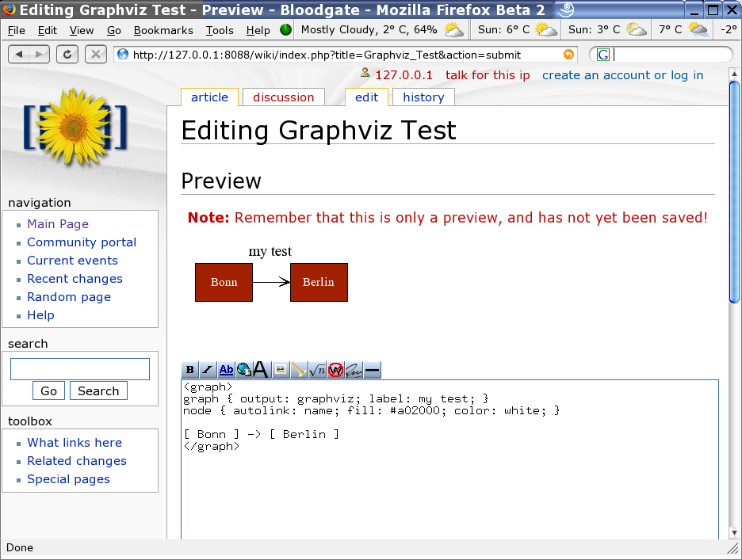Open the Tools menu
This screenshot has height=560, width=742.
tap(220, 30)
